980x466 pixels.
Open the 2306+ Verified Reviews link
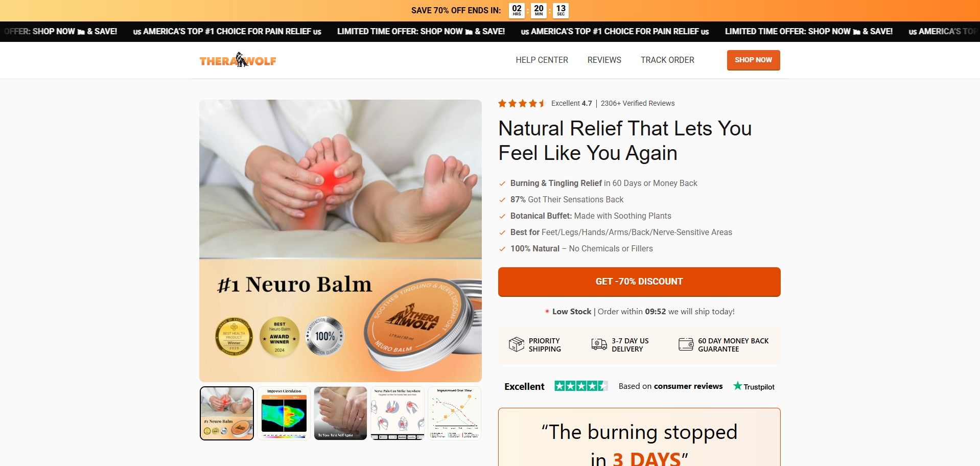638,103
